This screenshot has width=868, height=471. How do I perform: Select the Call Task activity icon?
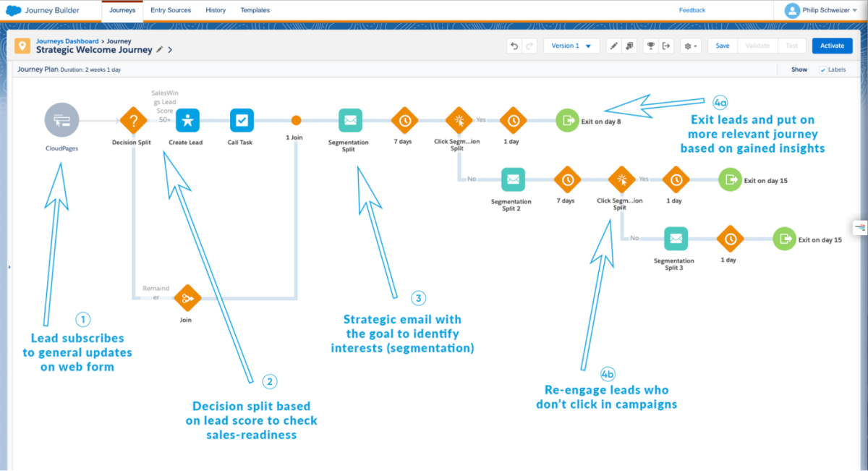tap(241, 120)
